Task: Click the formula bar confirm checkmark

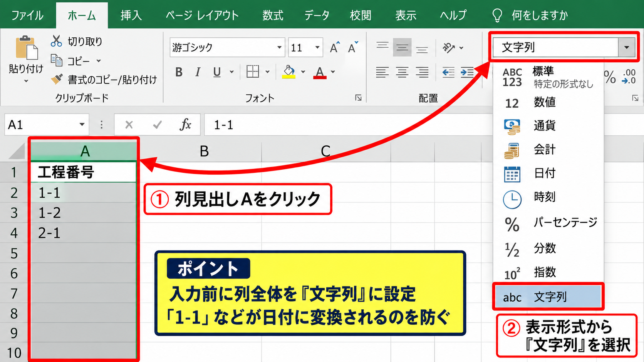Action: [x=157, y=125]
